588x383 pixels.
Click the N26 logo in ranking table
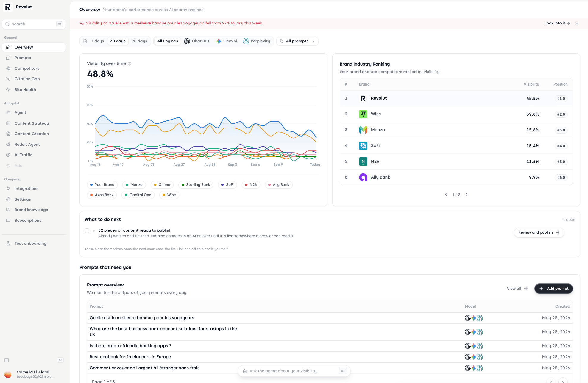[x=363, y=162]
